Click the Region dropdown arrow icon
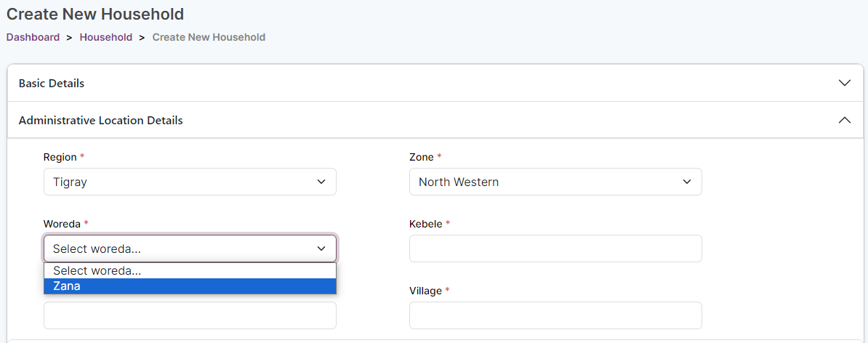 tap(321, 182)
